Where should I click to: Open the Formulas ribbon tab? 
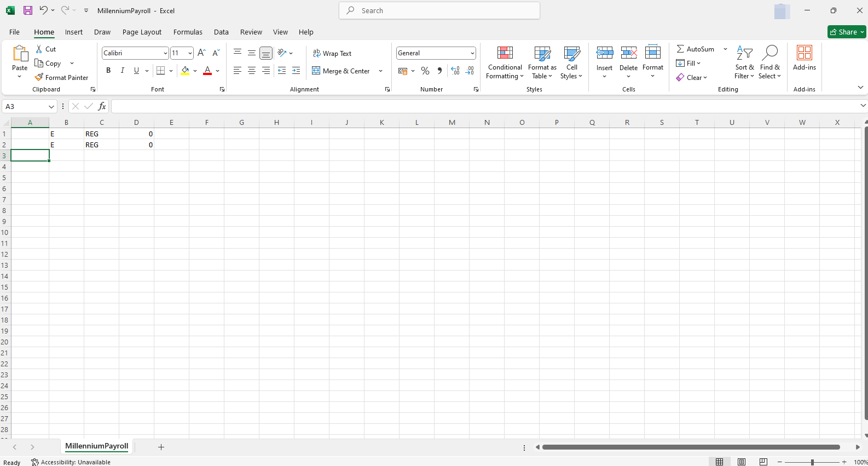click(x=188, y=32)
